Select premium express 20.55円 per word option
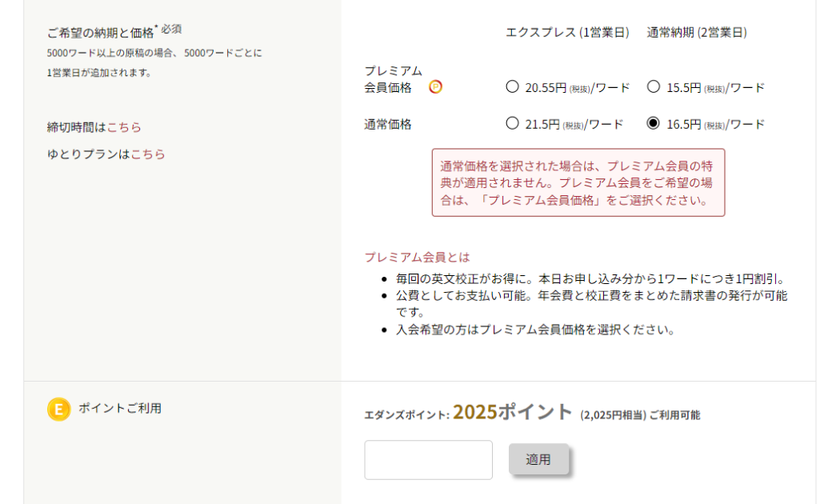Screen dimensions: 840x504 point(512,86)
